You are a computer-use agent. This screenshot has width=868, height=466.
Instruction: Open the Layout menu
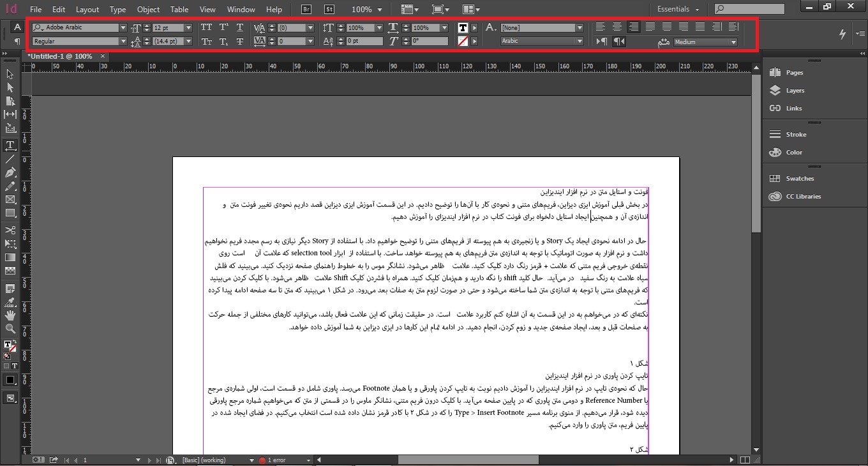(87, 10)
